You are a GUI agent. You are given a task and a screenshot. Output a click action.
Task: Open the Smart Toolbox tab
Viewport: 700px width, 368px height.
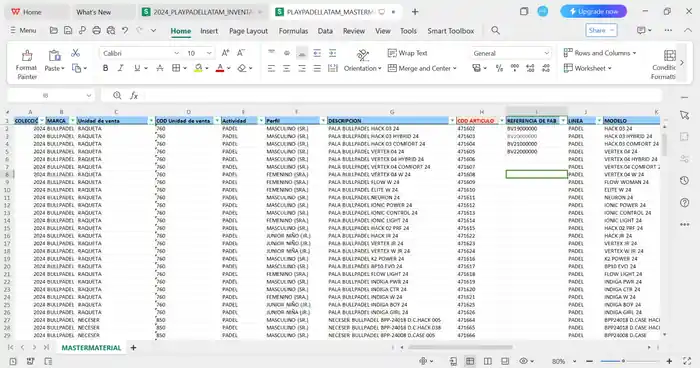[x=450, y=31]
